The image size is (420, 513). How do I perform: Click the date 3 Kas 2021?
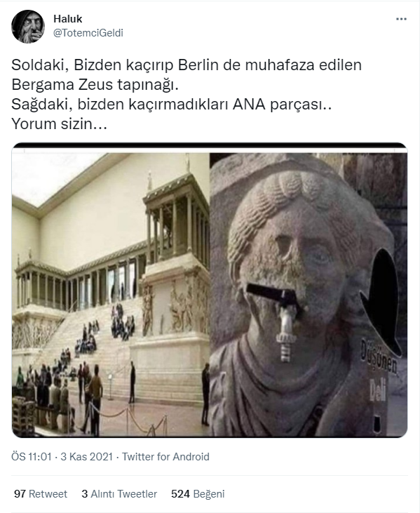[x=87, y=456]
